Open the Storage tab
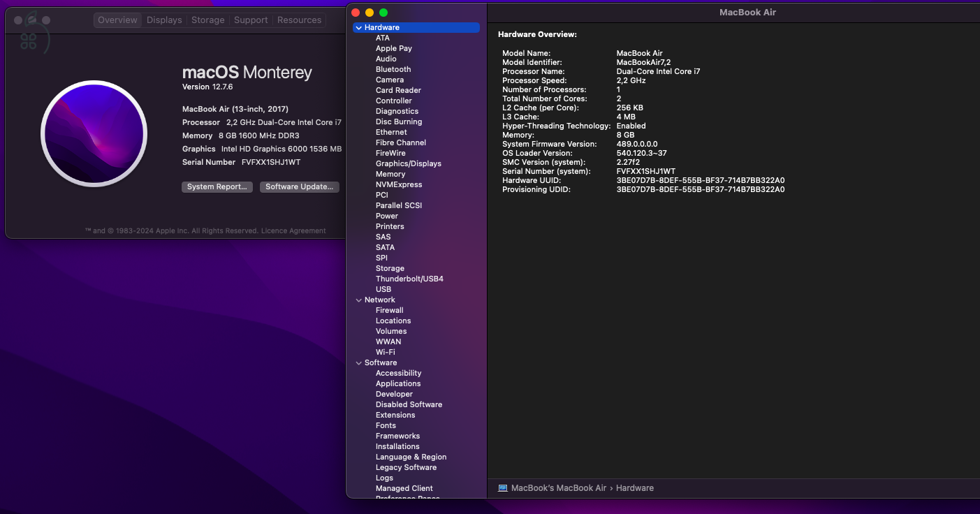 coord(208,20)
